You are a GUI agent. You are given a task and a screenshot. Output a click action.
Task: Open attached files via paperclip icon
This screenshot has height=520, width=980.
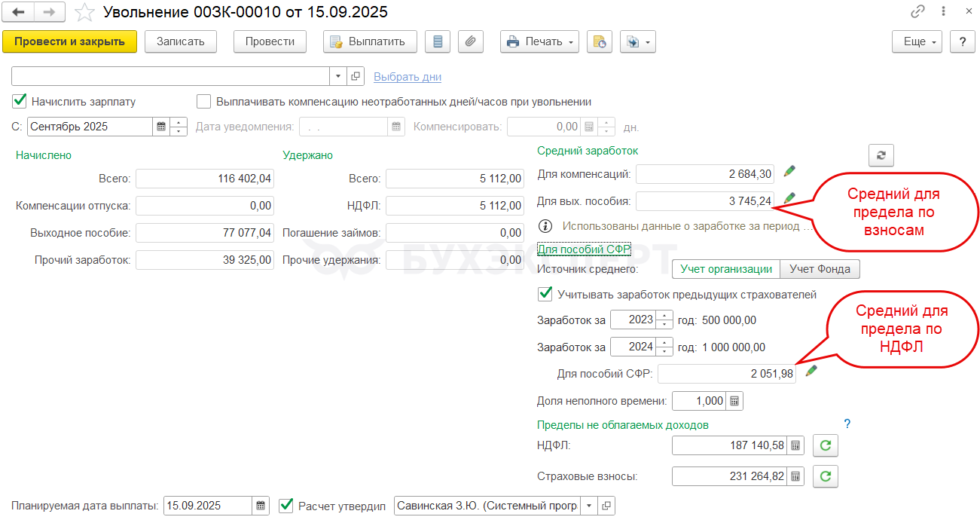point(471,41)
